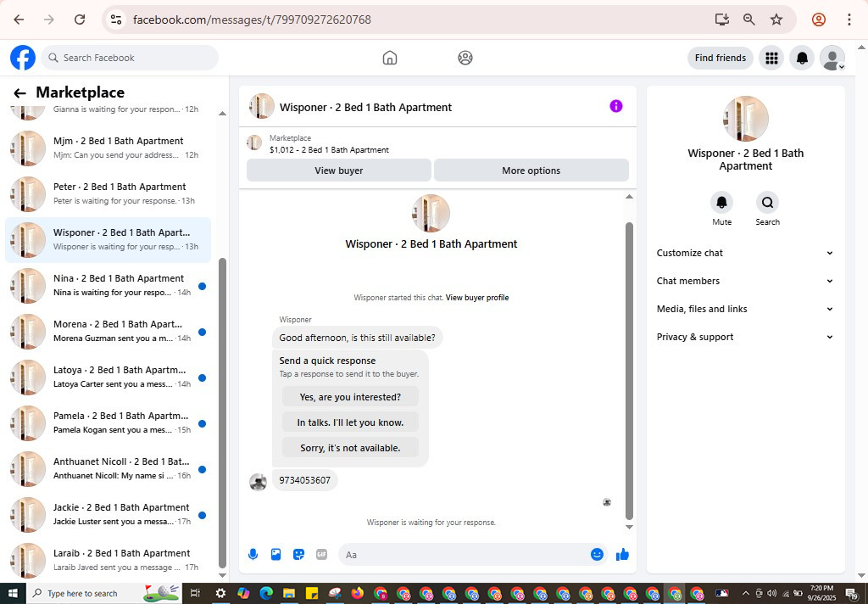This screenshot has width=868, height=604.
Task: Open Pamela Kogan conversation
Action: pos(108,422)
